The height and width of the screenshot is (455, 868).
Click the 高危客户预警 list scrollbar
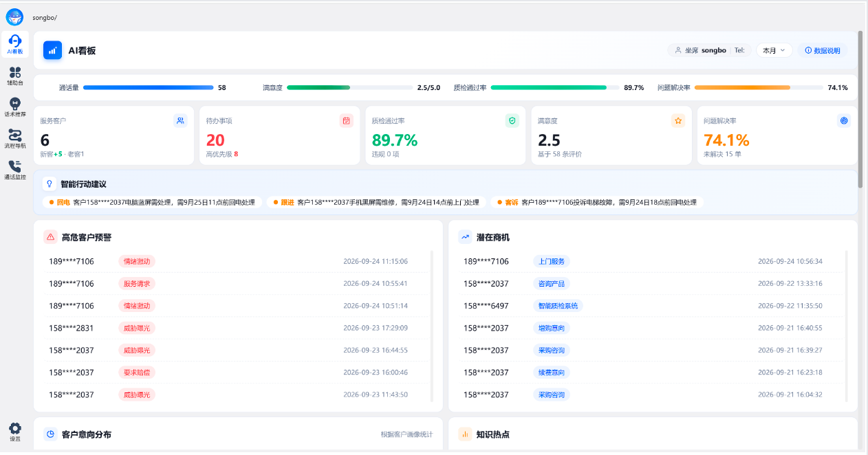(x=432, y=326)
